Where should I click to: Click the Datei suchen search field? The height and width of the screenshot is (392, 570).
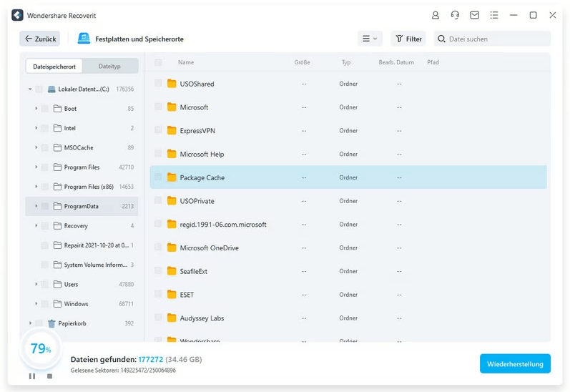click(492, 39)
